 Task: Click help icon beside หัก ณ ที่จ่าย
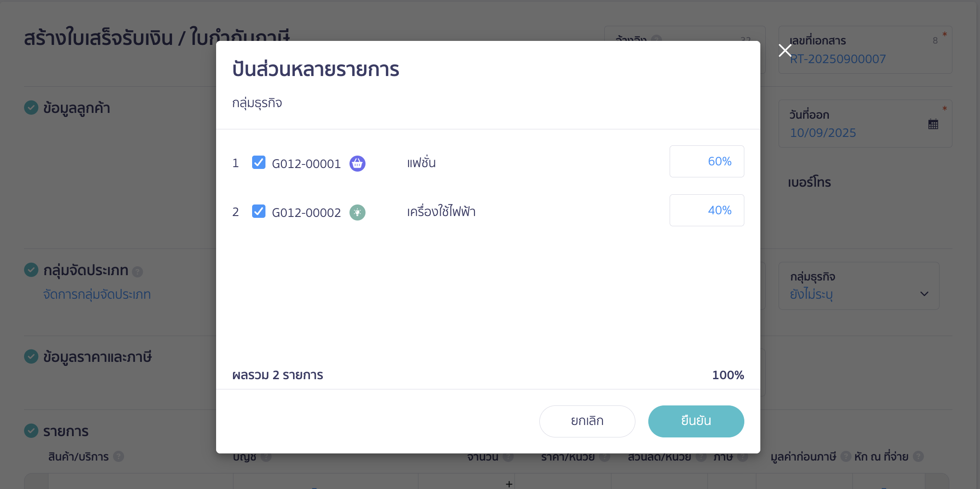[918, 457]
